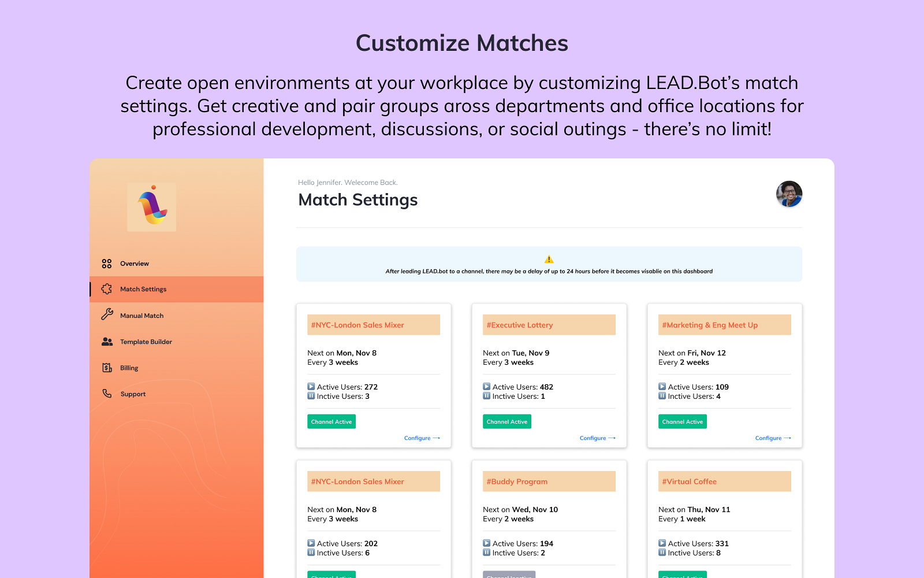Click the Match Settings puzzle icon

107,289
